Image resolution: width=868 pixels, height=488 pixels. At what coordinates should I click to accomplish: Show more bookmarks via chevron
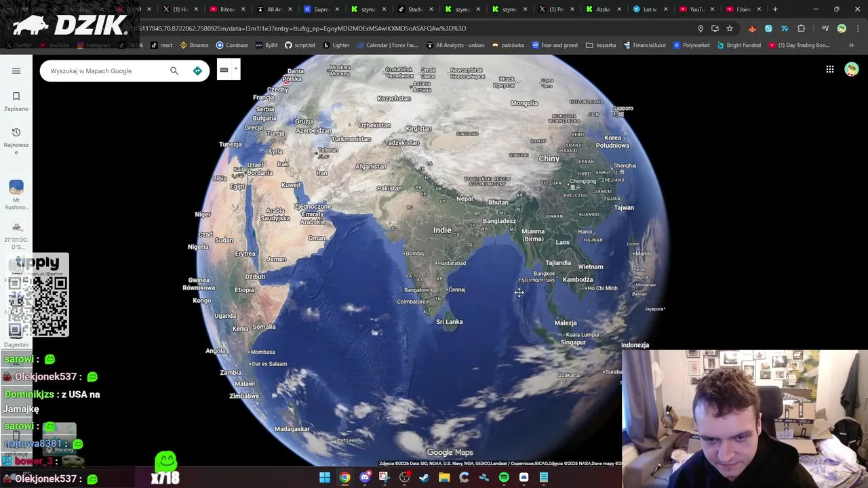[x=852, y=45]
